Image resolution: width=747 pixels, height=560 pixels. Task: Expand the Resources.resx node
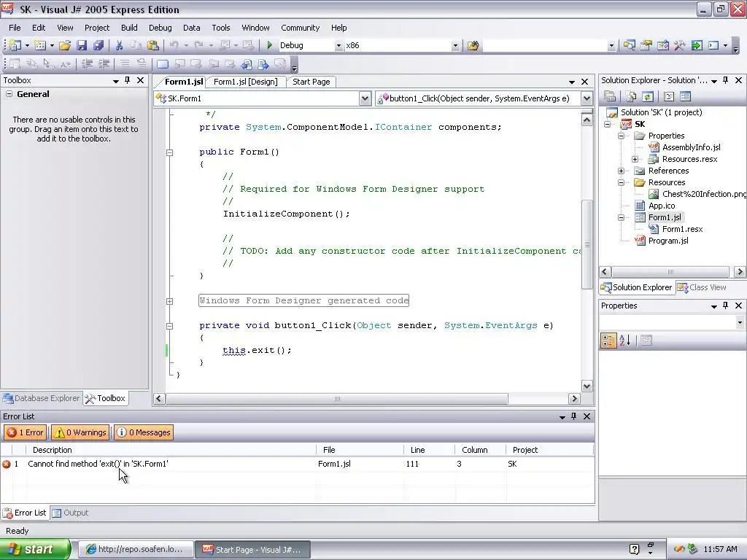click(635, 159)
